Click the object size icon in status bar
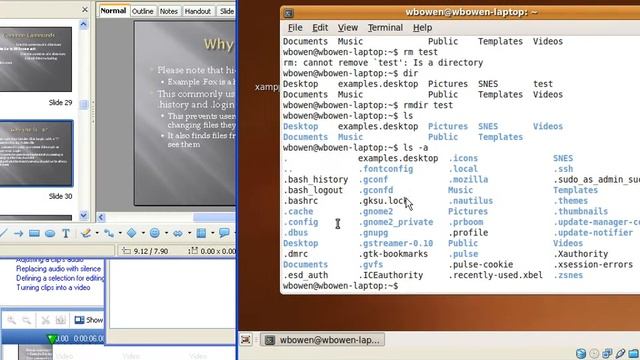 pos(193,251)
